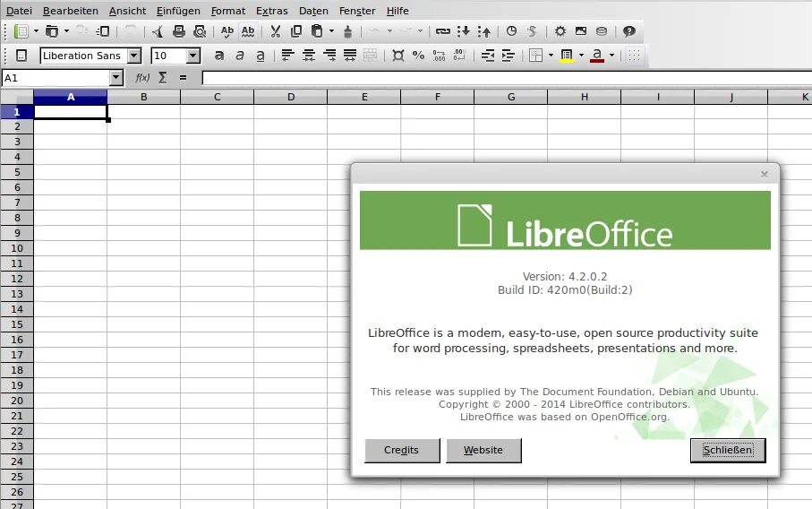Toggle AutoSpellcheck wavy-underline Ab icon
The width and height of the screenshot is (812, 509).
[248, 31]
